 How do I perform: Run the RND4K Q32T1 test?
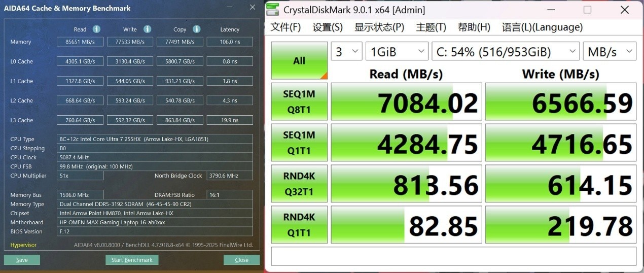299,184
